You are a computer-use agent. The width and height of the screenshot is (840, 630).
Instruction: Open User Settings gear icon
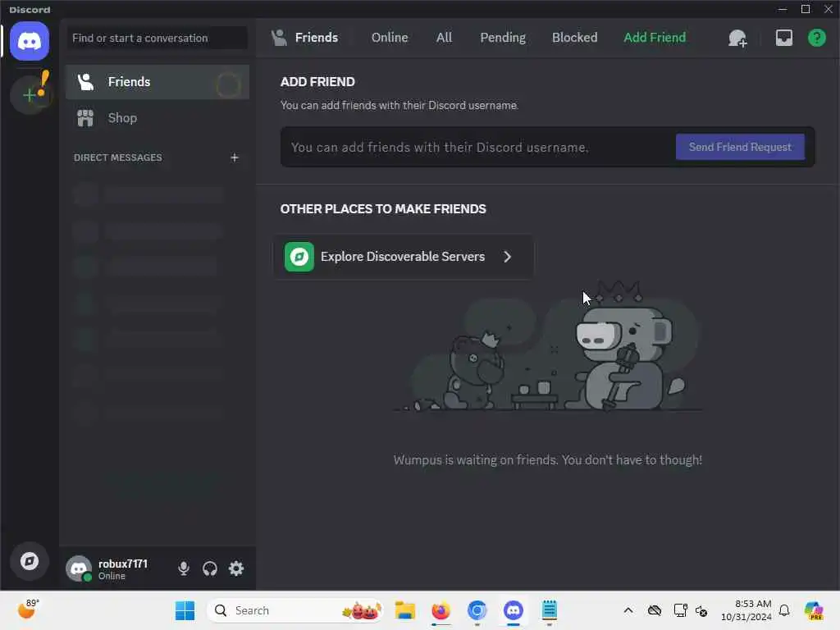[236, 568]
